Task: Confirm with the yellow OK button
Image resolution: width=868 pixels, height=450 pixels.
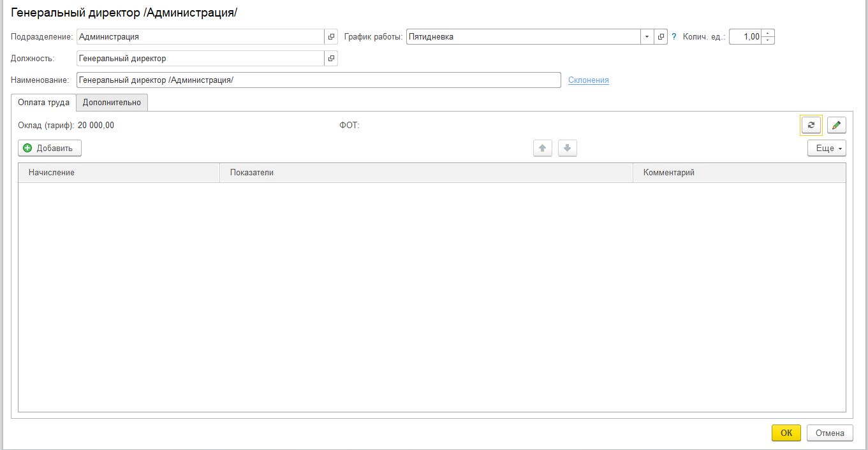Action: click(x=786, y=433)
